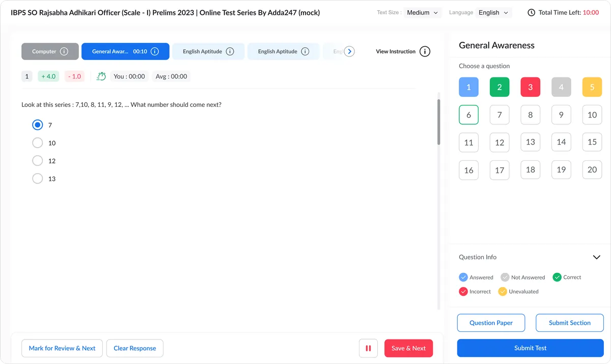611x364 pixels.
Task: Click the View Instruction info icon
Action: click(425, 51)
